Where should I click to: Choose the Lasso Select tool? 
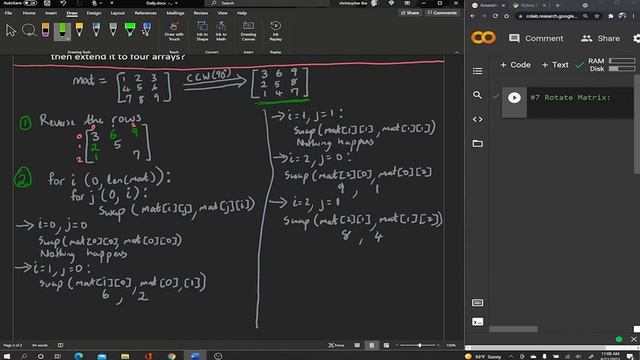(29, 31)
